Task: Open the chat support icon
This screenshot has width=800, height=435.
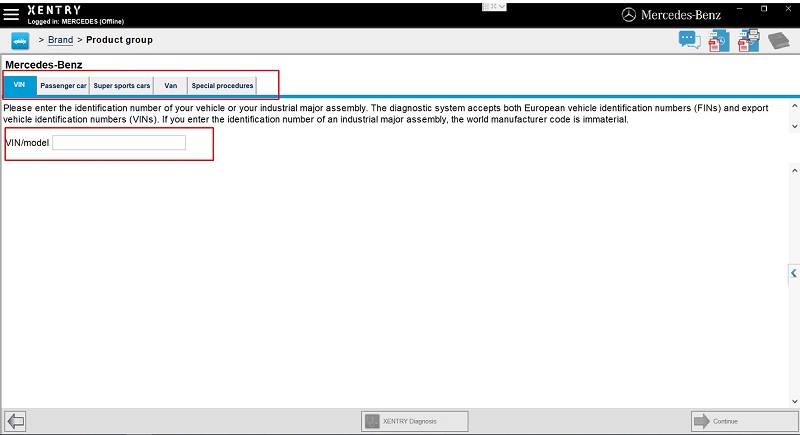Action: click(x=689, y=40)
